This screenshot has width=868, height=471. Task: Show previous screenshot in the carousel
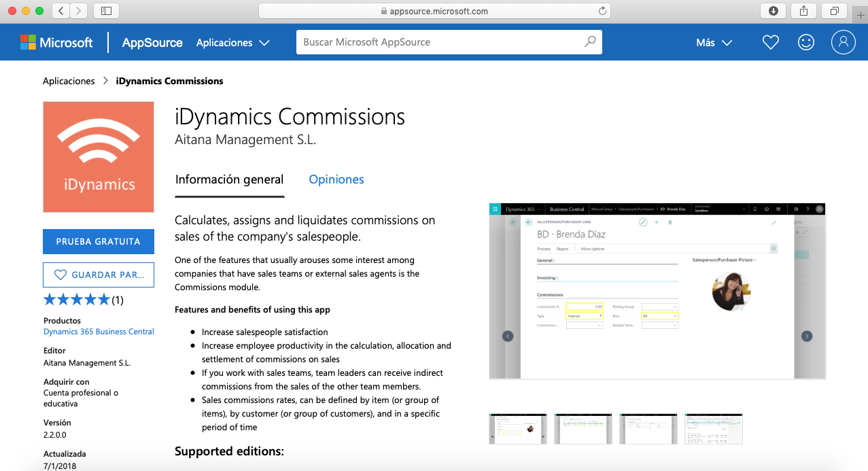(x=508, y=336)
